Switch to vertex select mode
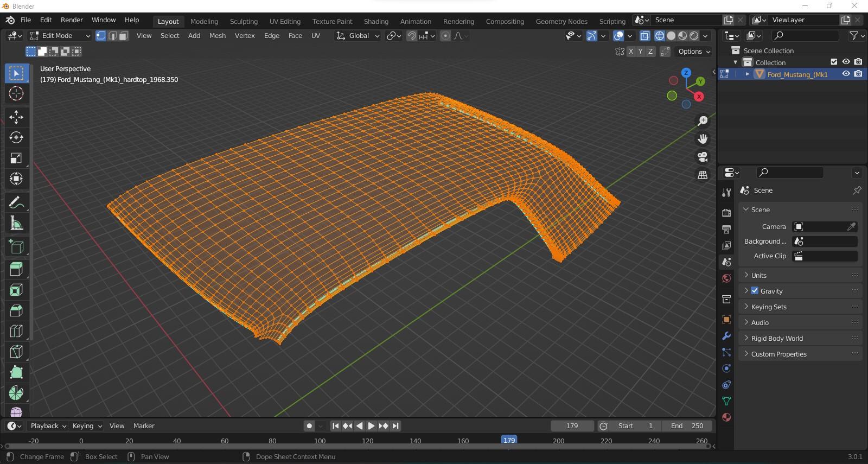 tap(101, 36)
